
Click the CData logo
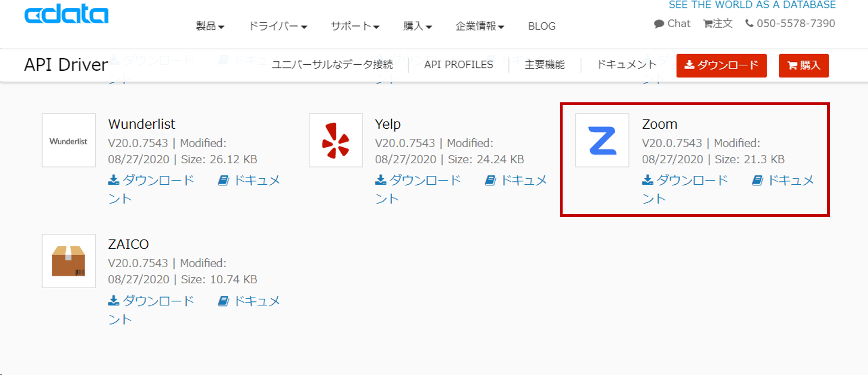[66, 14]
